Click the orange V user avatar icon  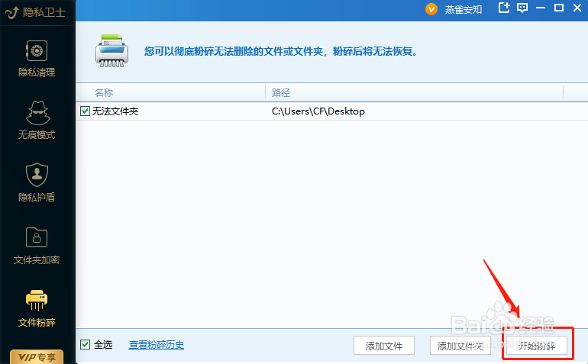pyautogui.click(x=431, y=9)
